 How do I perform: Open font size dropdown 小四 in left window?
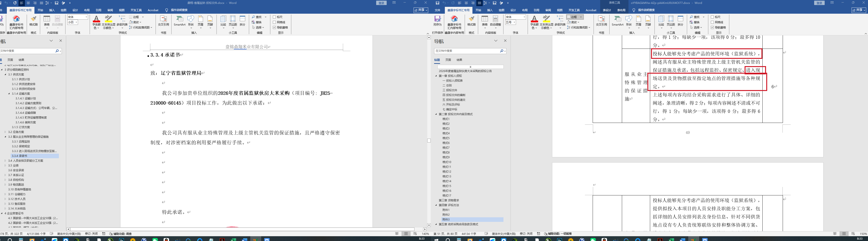point(76,22)
